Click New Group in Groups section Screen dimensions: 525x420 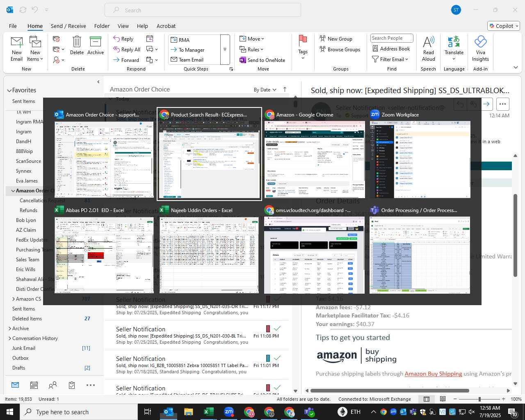click(336, 39)
